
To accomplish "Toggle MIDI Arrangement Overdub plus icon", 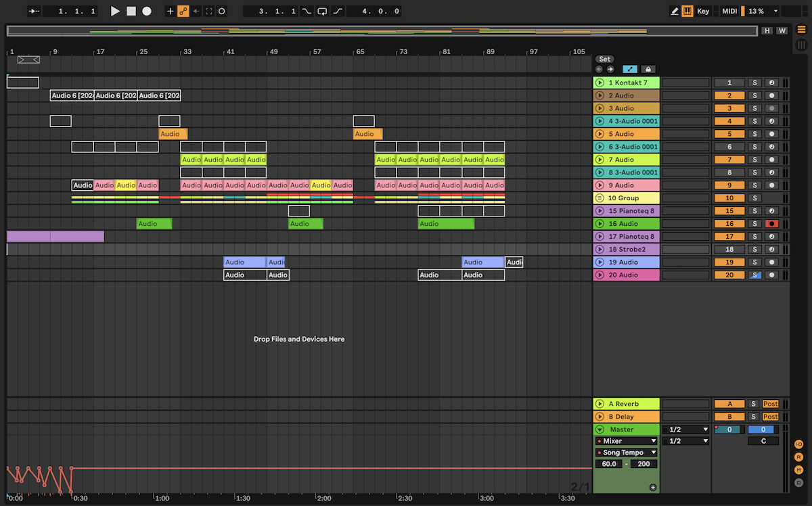I will (171, 11).
